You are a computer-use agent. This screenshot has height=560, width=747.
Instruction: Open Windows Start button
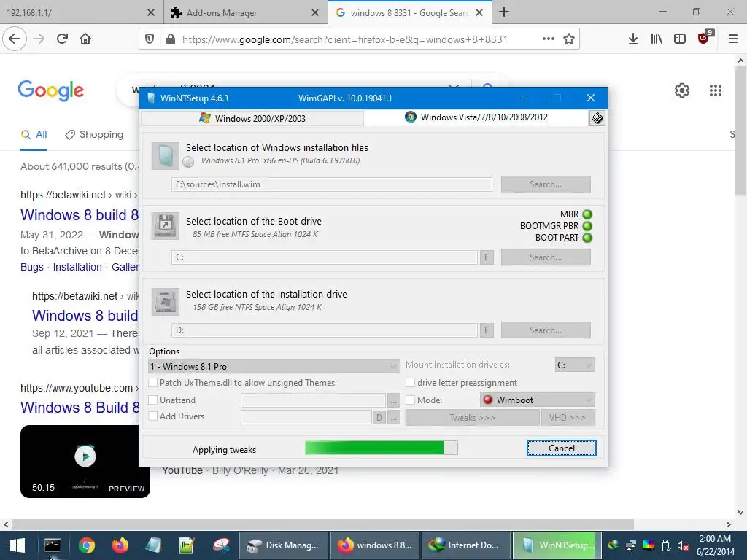click(18, 545)
